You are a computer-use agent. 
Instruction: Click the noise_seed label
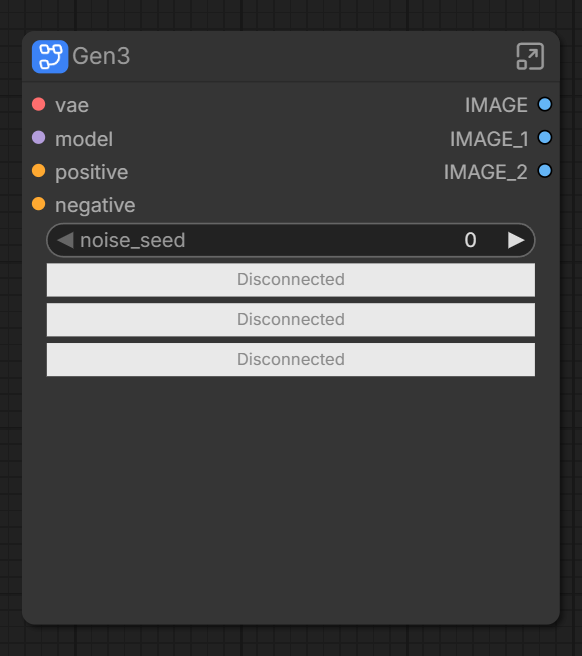click(x=133, y=241)
